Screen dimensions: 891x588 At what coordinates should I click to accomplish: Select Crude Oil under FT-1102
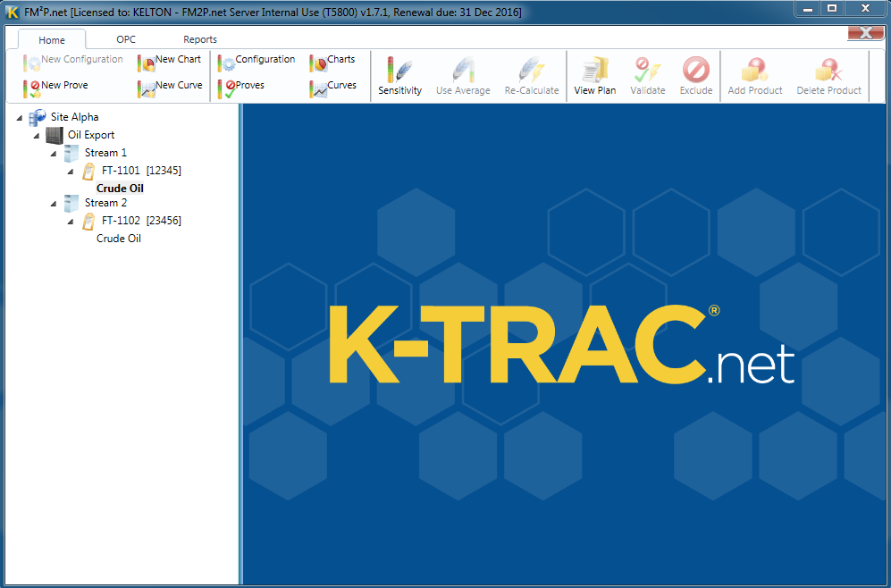[x=119, y=239]
